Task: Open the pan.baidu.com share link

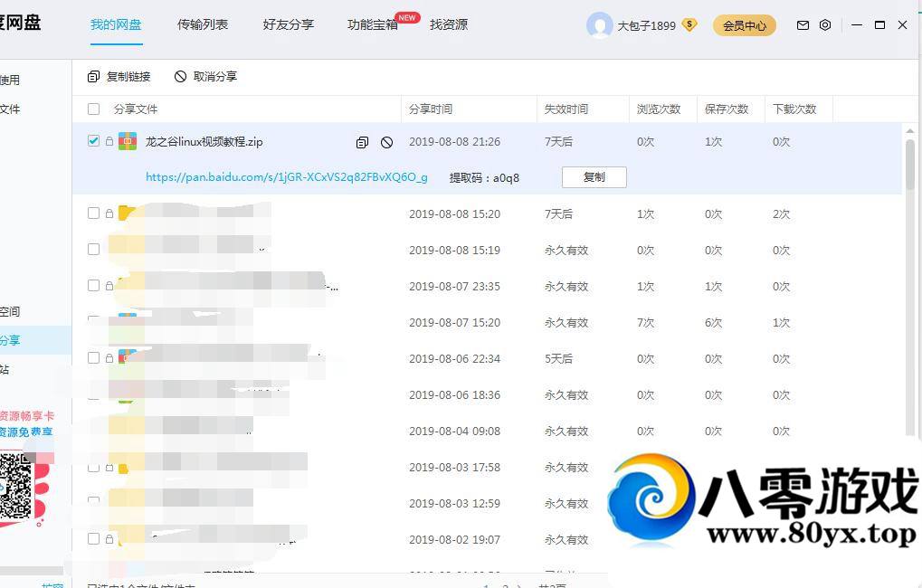Action: [x=286, y=177]
